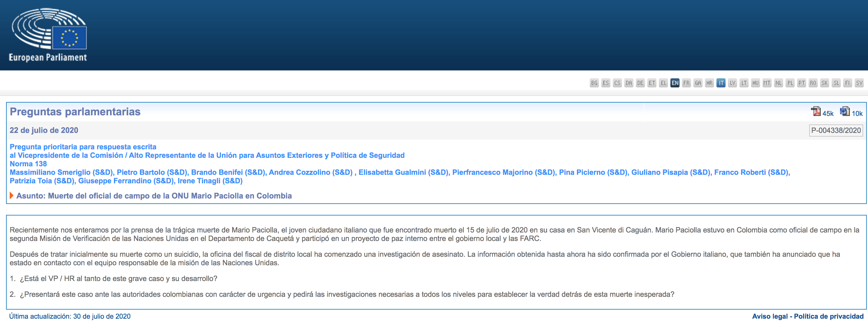Download the Word document icon
This screenshot has width=868, height=329.
[844, 111]
